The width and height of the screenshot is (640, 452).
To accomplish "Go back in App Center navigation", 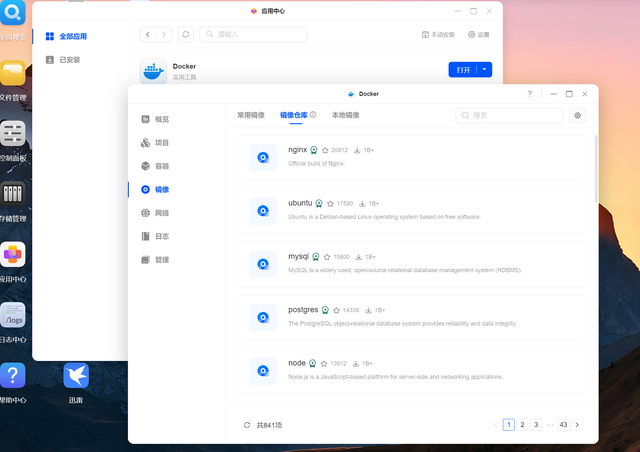I will [148, 34].
